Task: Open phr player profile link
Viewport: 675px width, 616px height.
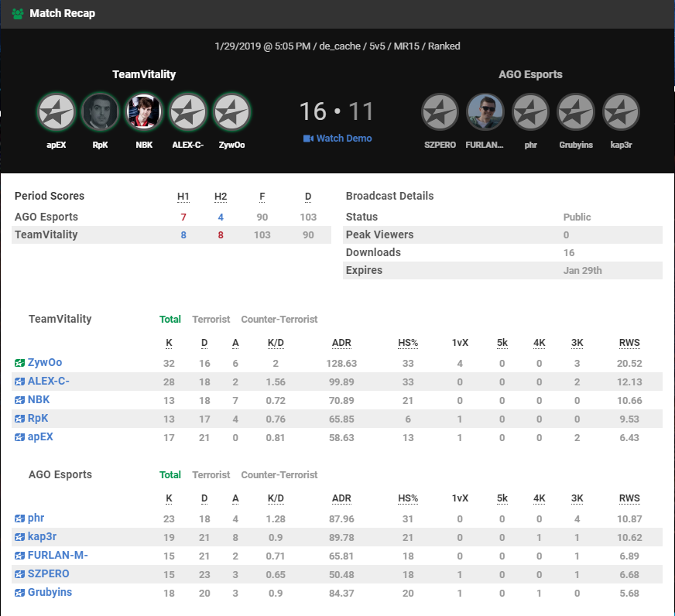Action: 36,518
